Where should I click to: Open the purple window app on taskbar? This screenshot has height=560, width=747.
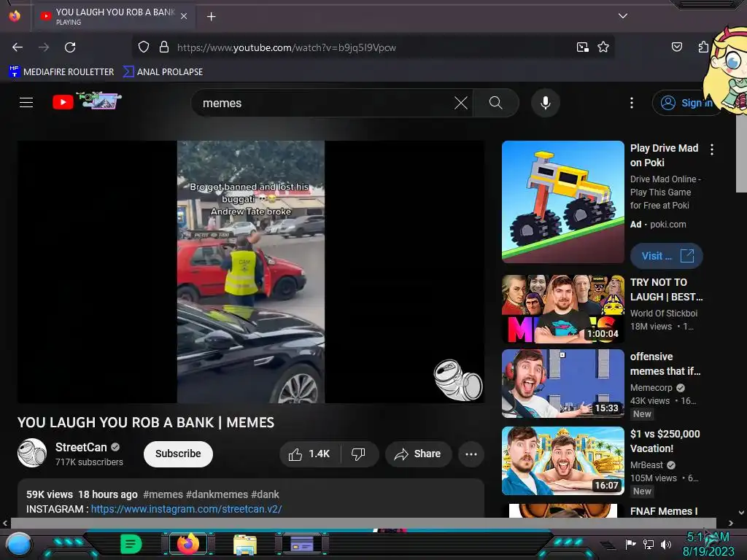click(x=301, y=544)
